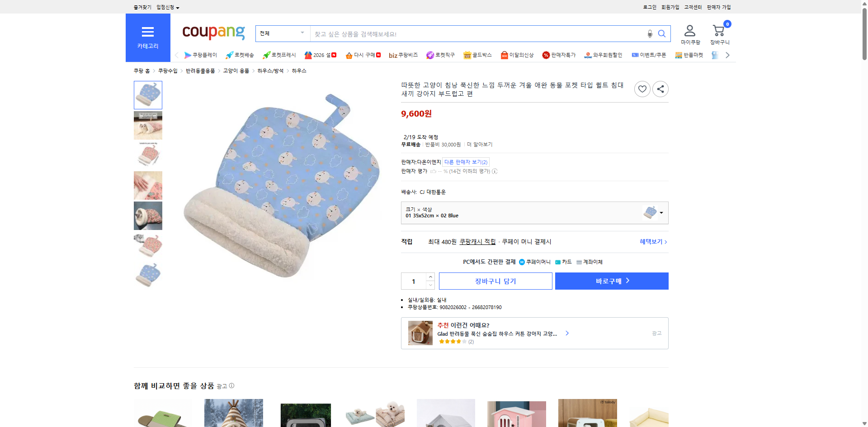Image resolution: width=868 pixels, height=427 pixels.
Task: Select the second product thumbnail
Action: tap(148, 125)
